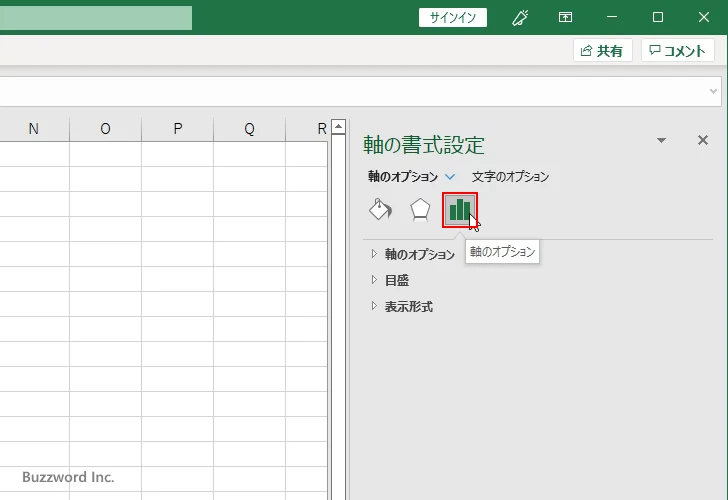Click the 共有 share button
This screenshot has height=500, width=728.
pos(602,51)
